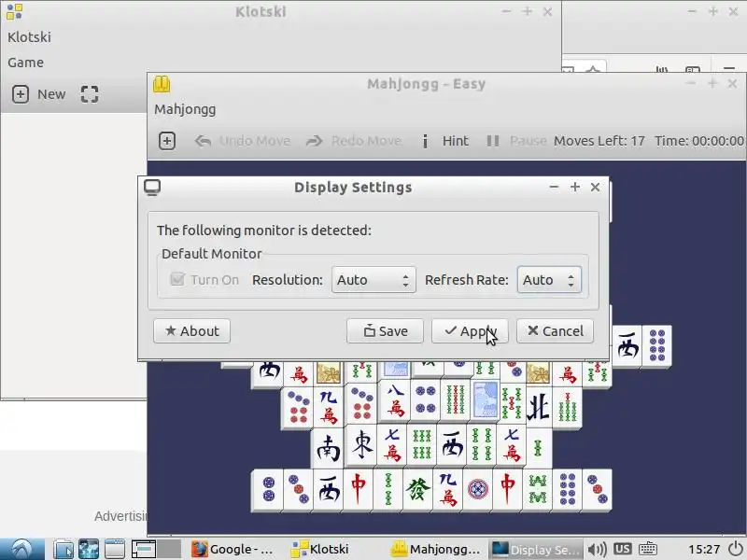Click the 15:27 clock

tap(704, 550)
